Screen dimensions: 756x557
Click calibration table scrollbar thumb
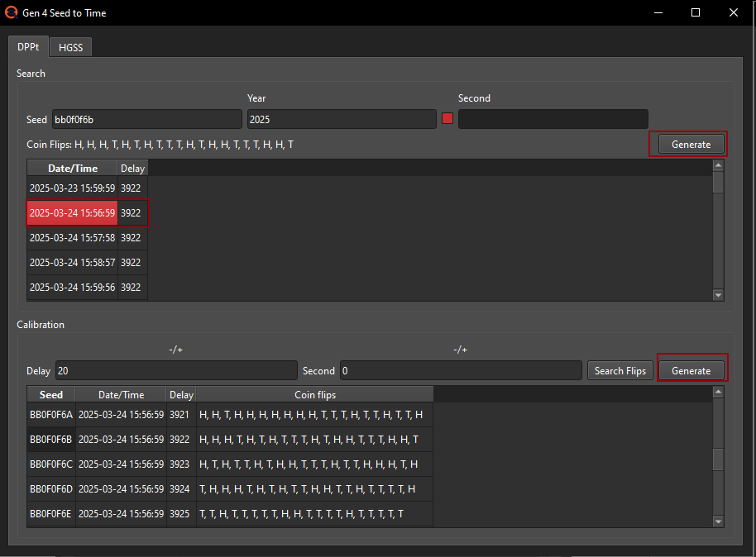tap(718, 459)
